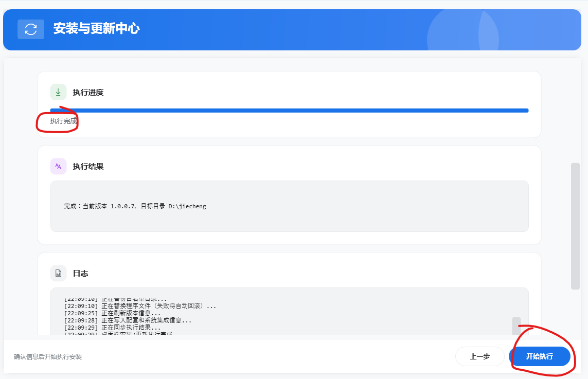Click the green download icon beside 执行进度
This screenshot has width=588, height=379.
point(58,92)
